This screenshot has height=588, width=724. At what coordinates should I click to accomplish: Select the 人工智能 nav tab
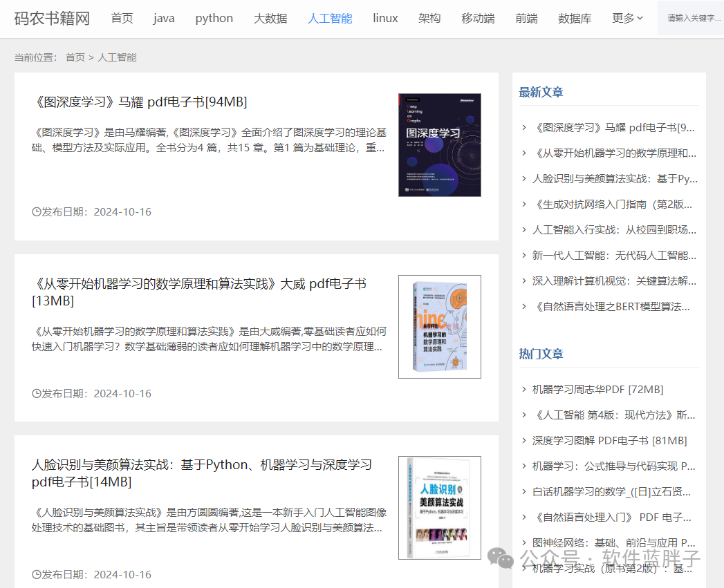[x=330, y=19]
